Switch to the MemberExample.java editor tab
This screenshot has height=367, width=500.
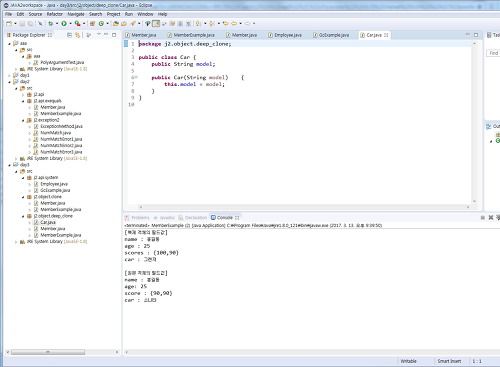191,35
